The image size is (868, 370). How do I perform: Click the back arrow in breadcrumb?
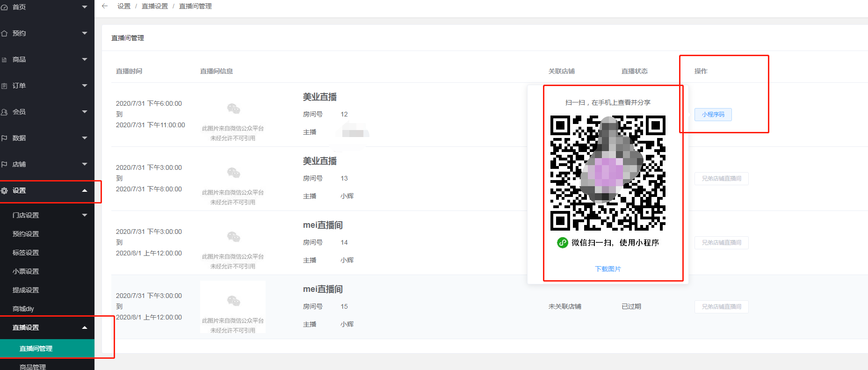click(105, 6)
